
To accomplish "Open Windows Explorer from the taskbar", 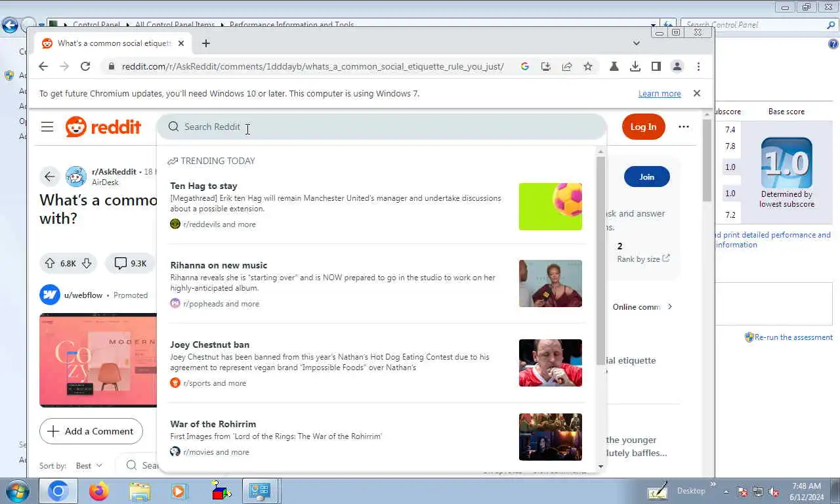I will pos(139,491).
